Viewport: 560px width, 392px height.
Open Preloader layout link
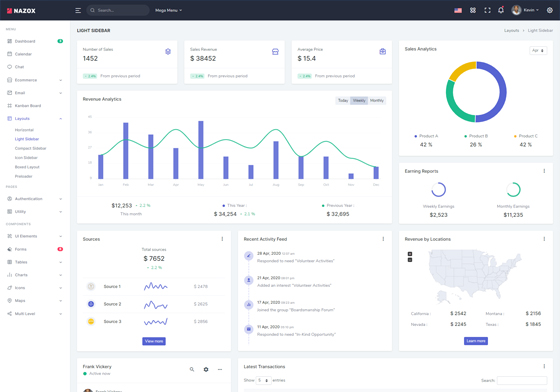click(x=24, y=176)
